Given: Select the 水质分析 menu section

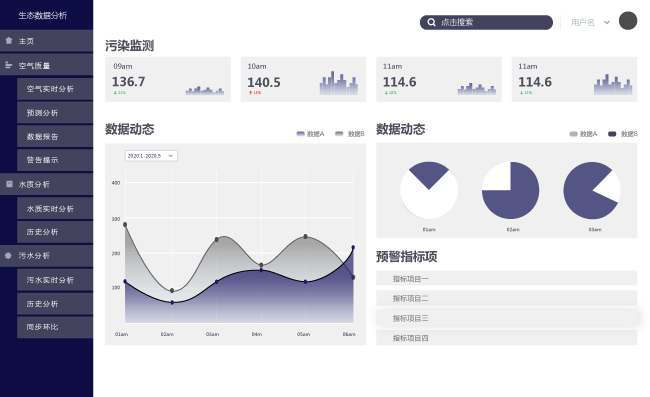Looking at the screenshot, I should [46, 184].
